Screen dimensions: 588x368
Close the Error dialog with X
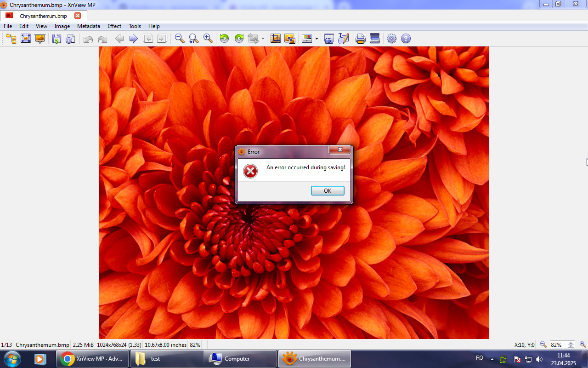[x=340, y=149]
